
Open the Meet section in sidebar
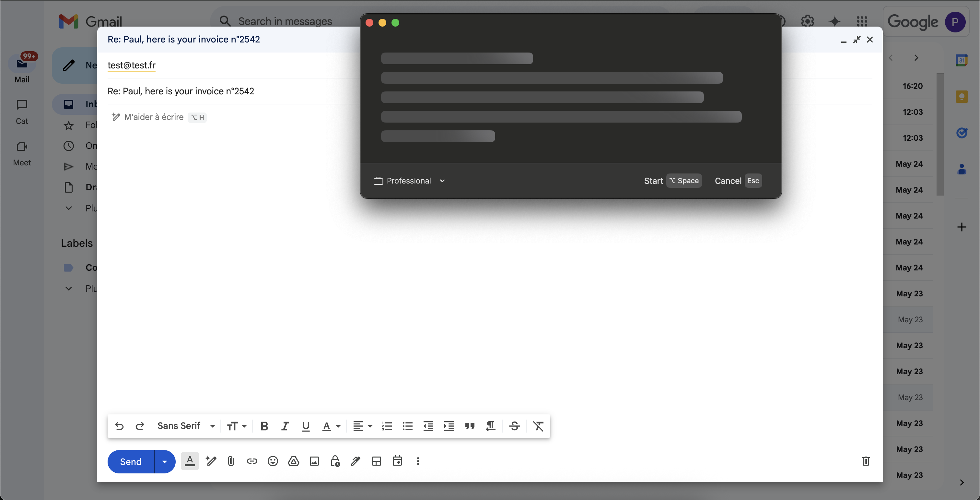[x=22, y=153]
